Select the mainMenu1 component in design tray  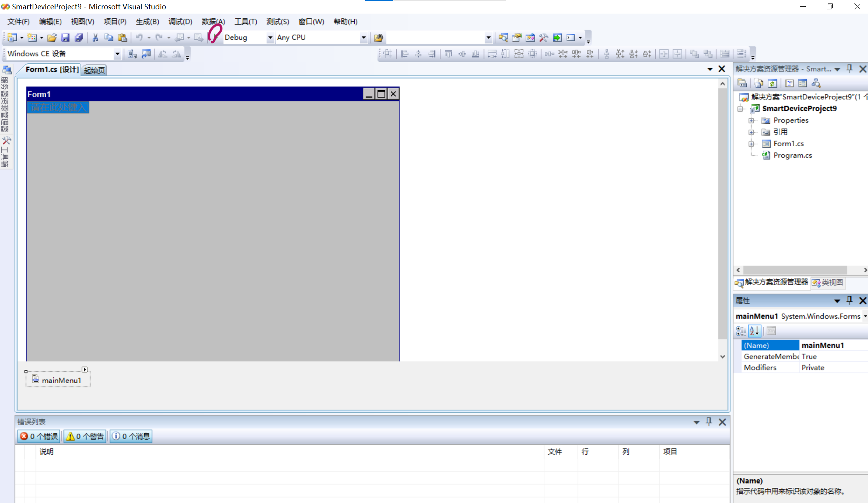pos(61,380)
